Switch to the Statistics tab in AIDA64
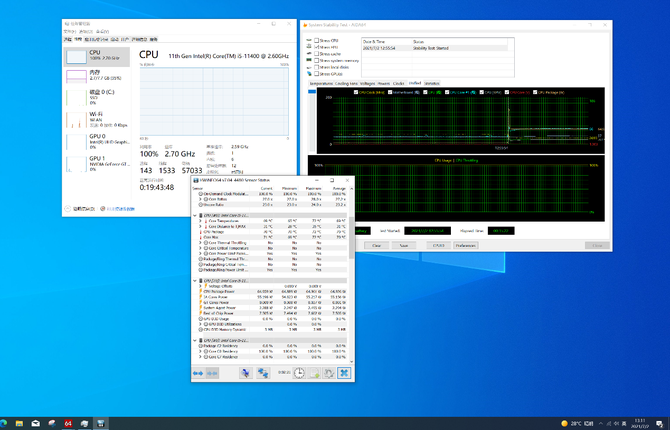The height and width of the screenshot is (430, 670). tap(432, 83)
